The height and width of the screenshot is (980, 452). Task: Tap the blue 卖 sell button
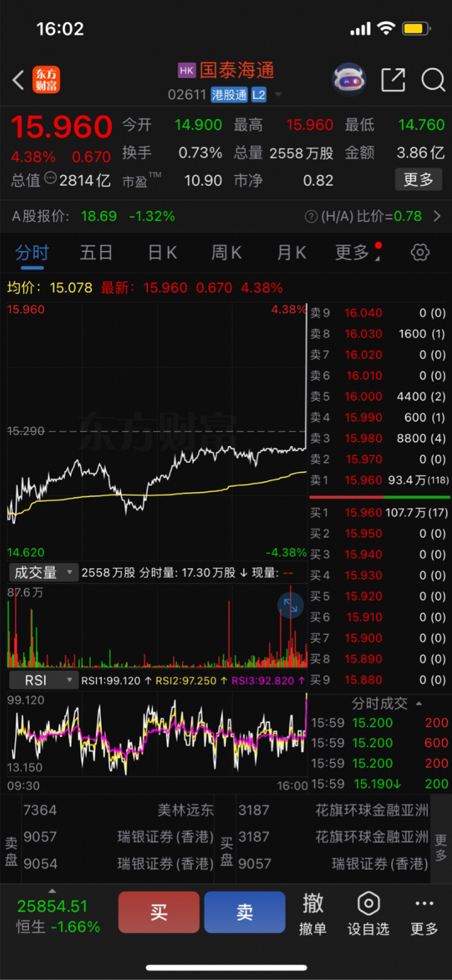245,912
